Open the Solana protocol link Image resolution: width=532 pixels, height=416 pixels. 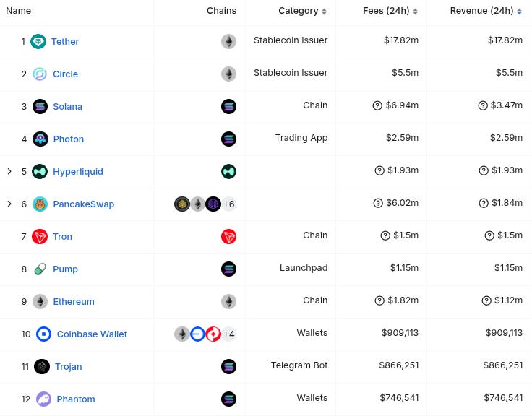pyautogui.click(x=67, y=106)
